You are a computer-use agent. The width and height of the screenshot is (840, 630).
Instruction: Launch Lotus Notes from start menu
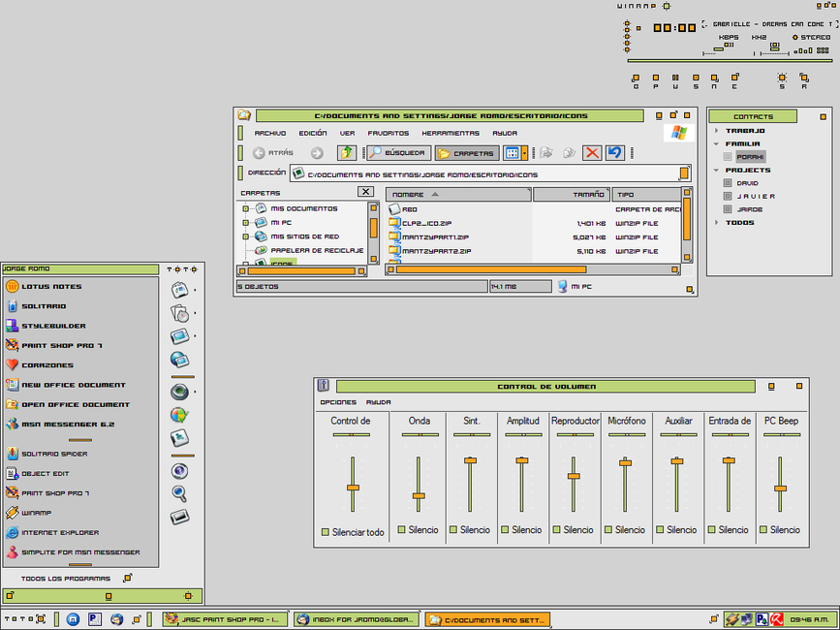pyautogui.click(x=44, y=287)
